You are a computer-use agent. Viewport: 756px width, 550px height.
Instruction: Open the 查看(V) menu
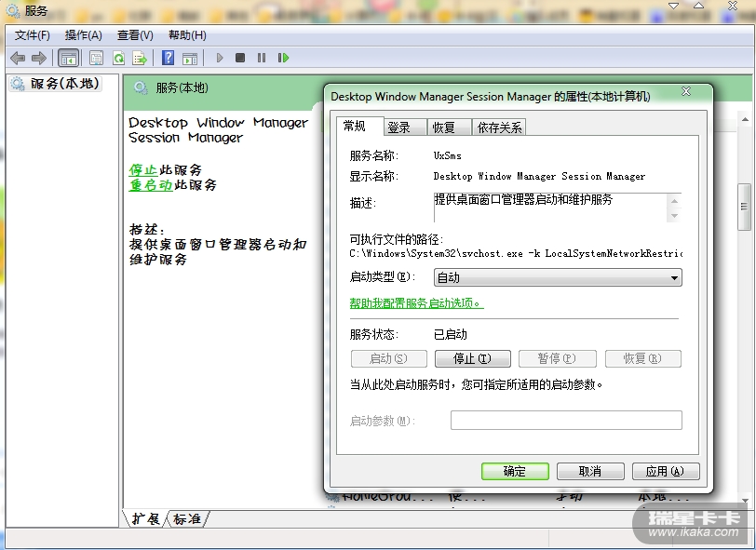[135, 35]
